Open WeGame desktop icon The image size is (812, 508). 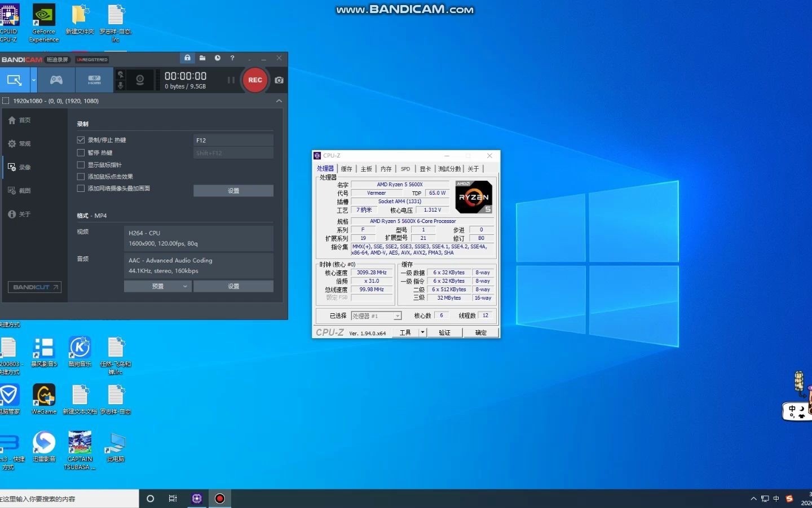44,400
